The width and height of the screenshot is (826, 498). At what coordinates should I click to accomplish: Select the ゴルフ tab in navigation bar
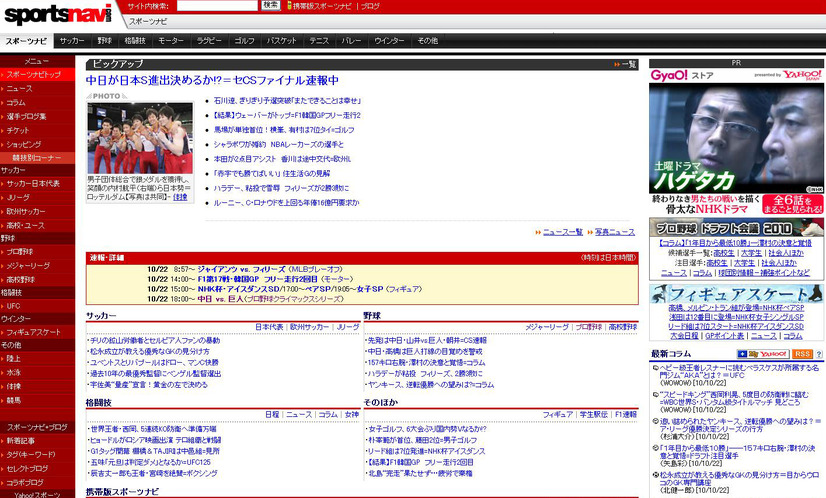(x=244, y=41)
